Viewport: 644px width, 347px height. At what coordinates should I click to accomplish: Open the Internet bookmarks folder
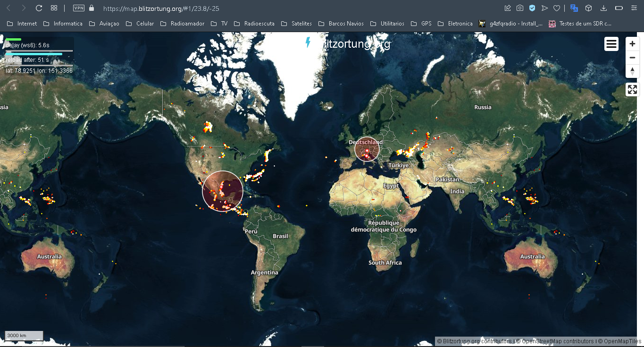tap(22, 24)
